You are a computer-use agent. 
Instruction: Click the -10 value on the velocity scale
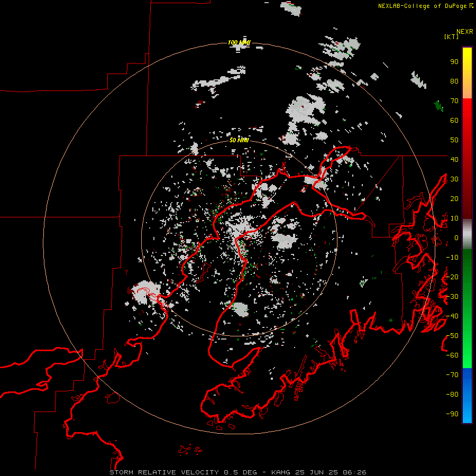[452, 258]
